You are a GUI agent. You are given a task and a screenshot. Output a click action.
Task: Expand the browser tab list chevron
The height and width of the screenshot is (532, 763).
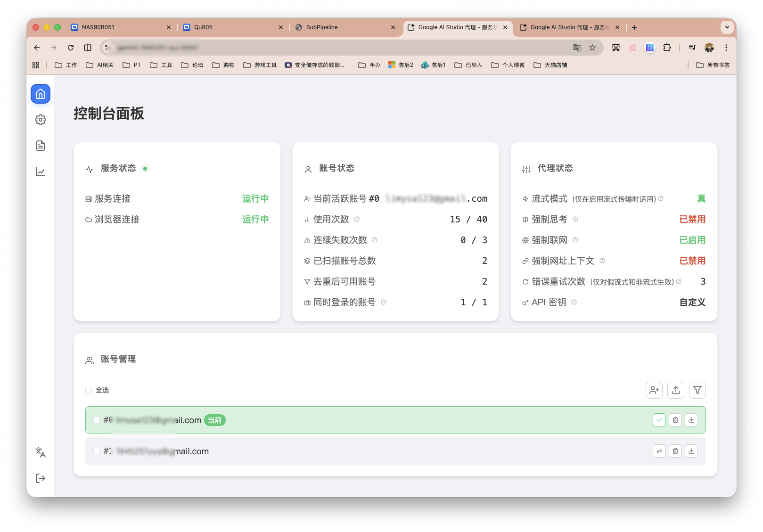(x=727, y=27)
